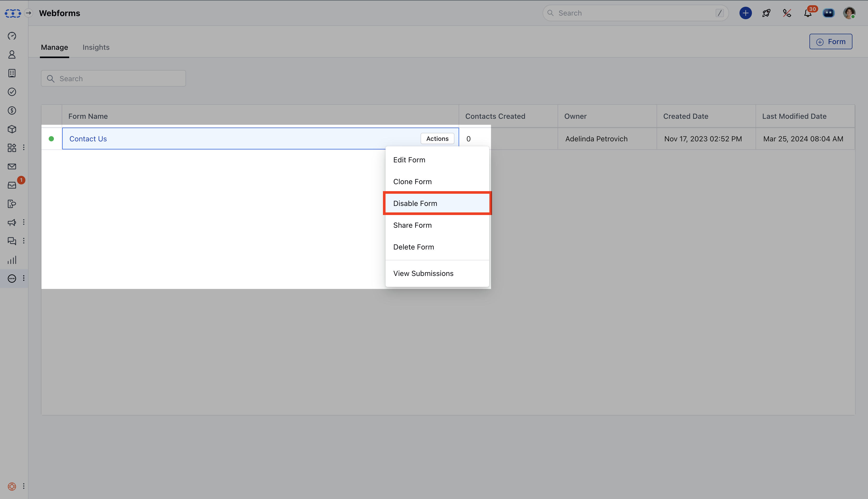Open Deals dollar icon in sidebar
868x499 pixels.
point(12,110)
